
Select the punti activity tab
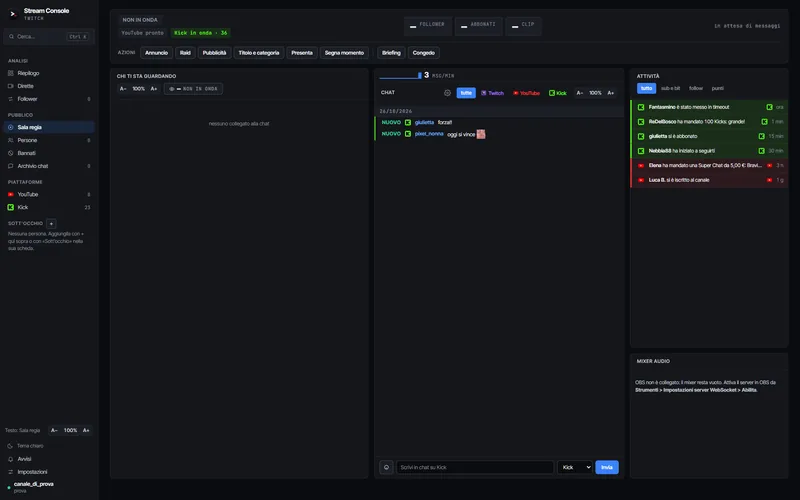(x=717, y=89)
